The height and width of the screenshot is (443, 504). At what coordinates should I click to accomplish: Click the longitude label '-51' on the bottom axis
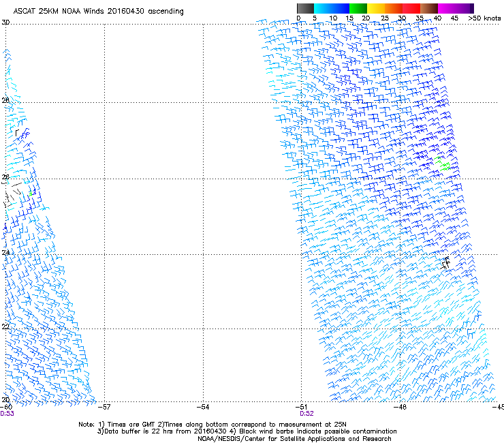(301, 407)
